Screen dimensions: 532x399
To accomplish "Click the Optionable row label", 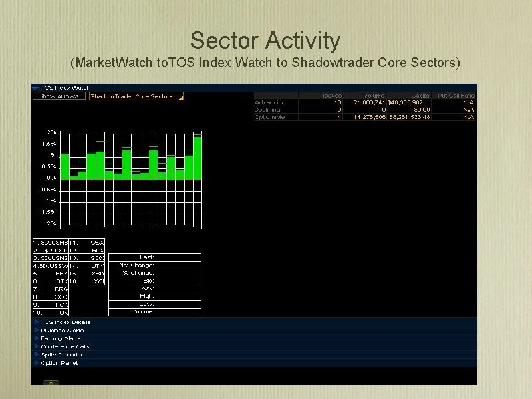I will tap(270, 117).
